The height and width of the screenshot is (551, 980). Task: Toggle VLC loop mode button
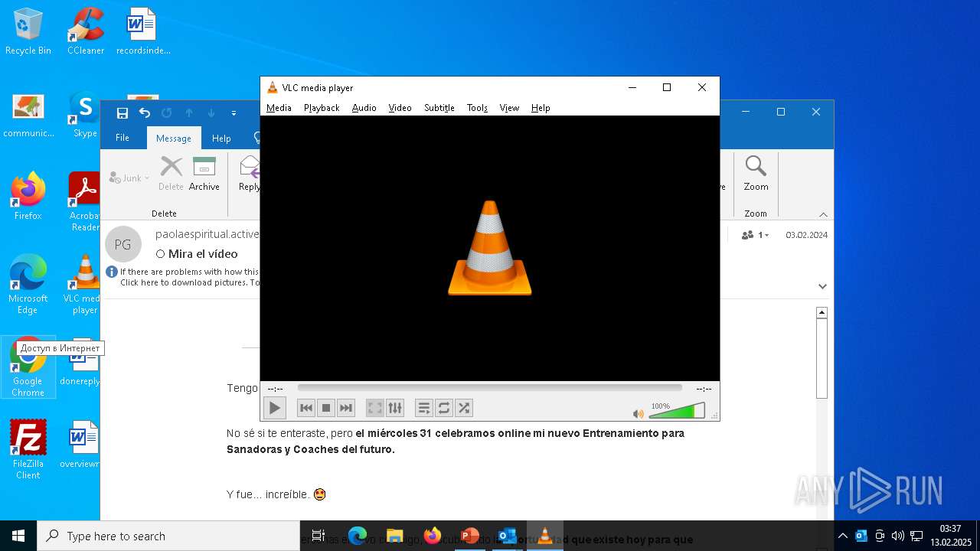tap(444, 408)
